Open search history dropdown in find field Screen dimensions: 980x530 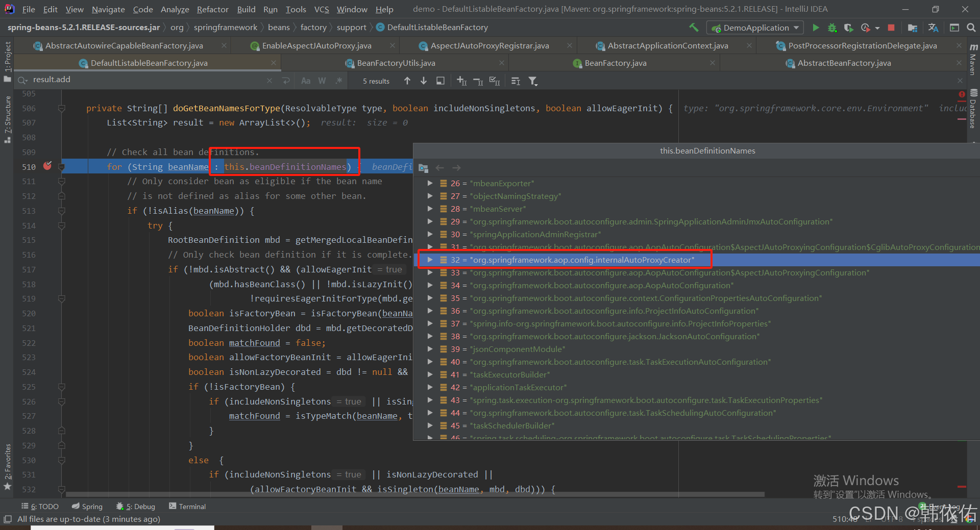point(23,81)
